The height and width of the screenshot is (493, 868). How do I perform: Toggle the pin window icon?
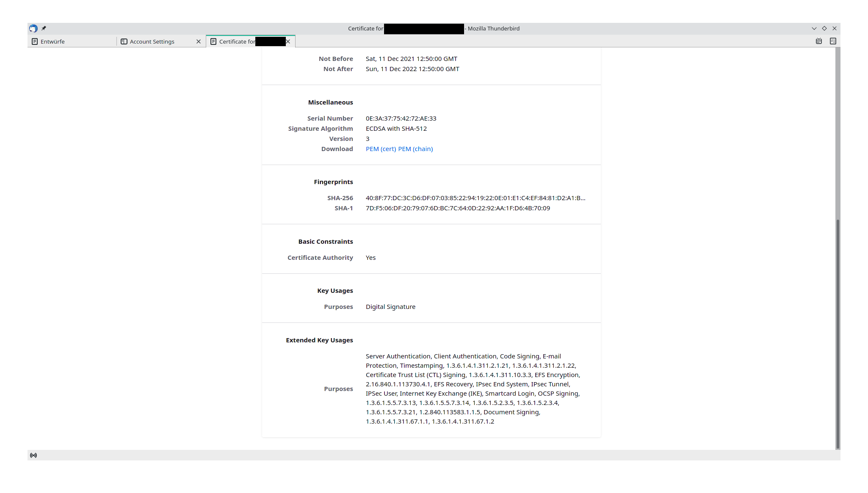click(44, 28)
